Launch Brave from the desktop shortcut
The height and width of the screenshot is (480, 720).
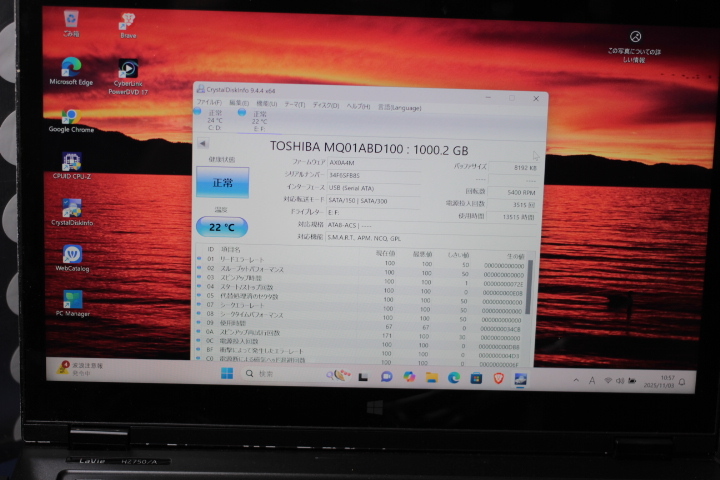[128, 26]
